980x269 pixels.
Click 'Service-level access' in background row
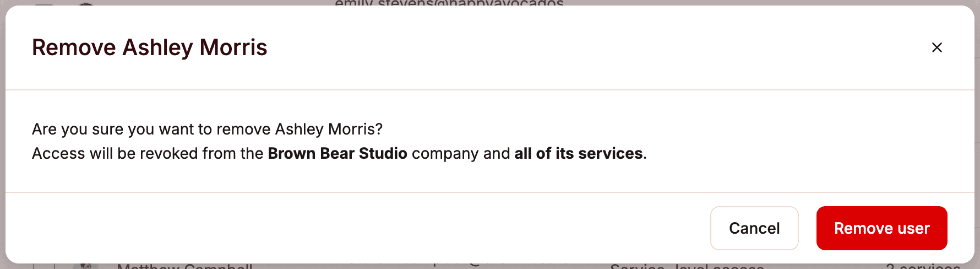[687, 266]
